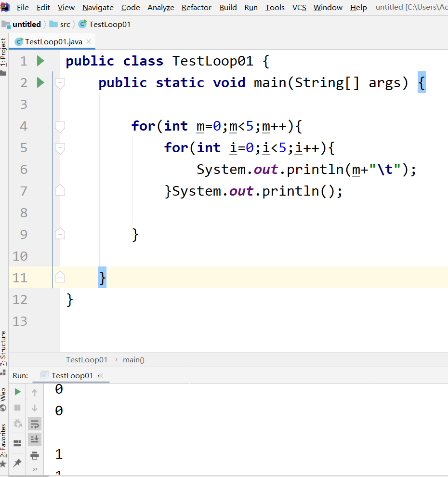
Task: Open the Edit menu
Action: point(43,7)
